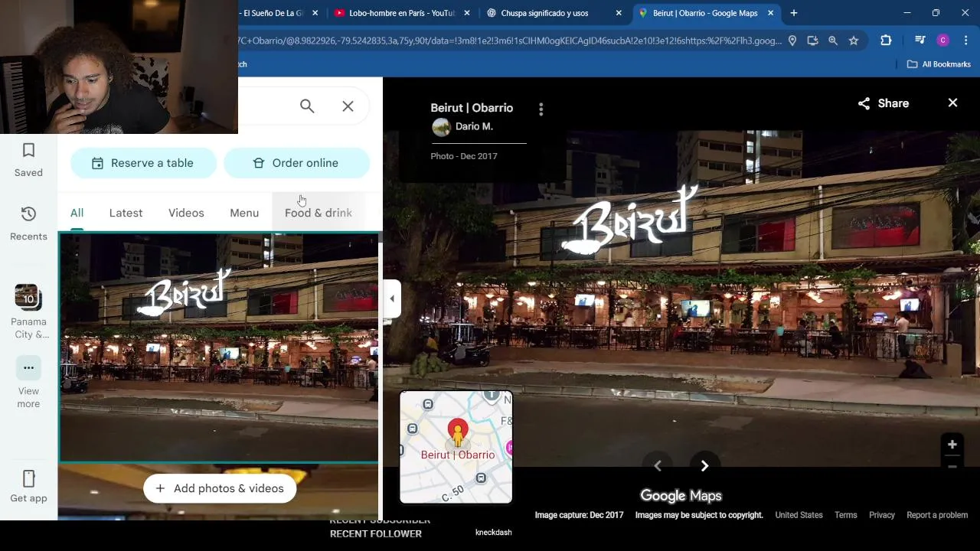Close the Lobo-hombre en París tab
This screenshot has height=551, width=980.
pyautogui.click(x=467, y=13)
